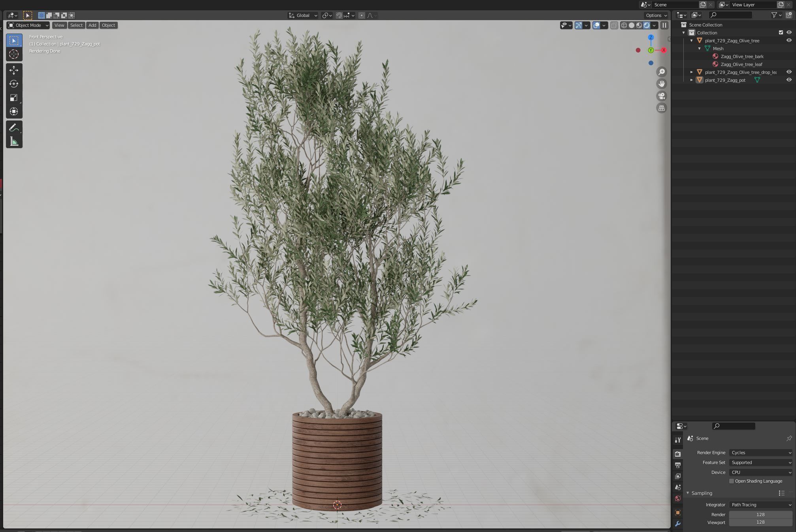Image resolution: width=796 pixels, height=532 pixels.
Task: Toggle proportional editing in header
Action: pyautogui.click(x=362, y=15)
